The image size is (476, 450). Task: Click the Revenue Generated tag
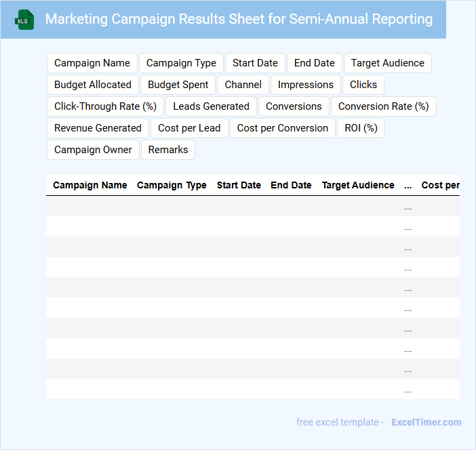point(98,128)
